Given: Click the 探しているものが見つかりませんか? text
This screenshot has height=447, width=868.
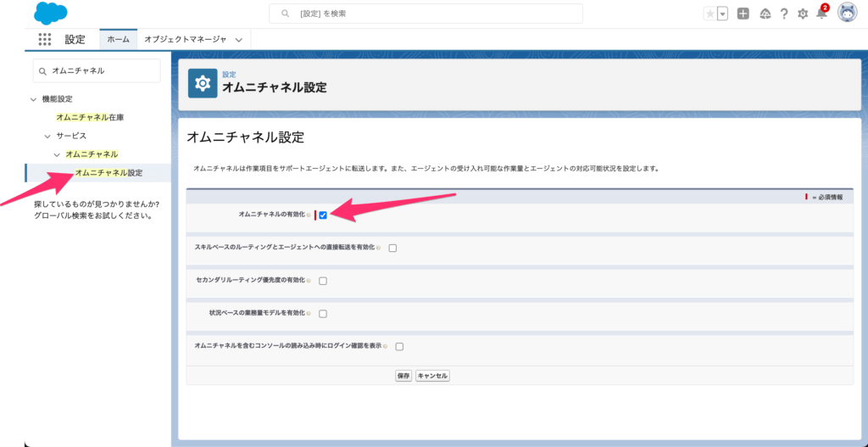Looking at the screenshot, I should point(97,204).
